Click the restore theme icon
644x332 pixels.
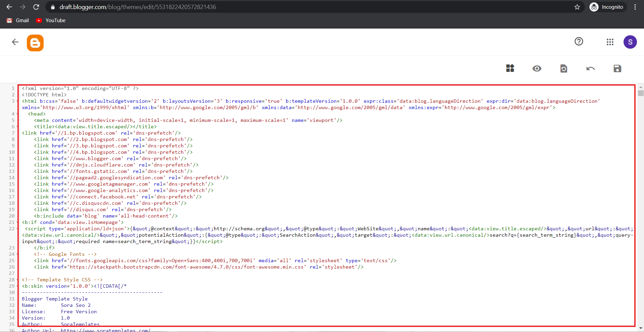(x=564, y=68)
